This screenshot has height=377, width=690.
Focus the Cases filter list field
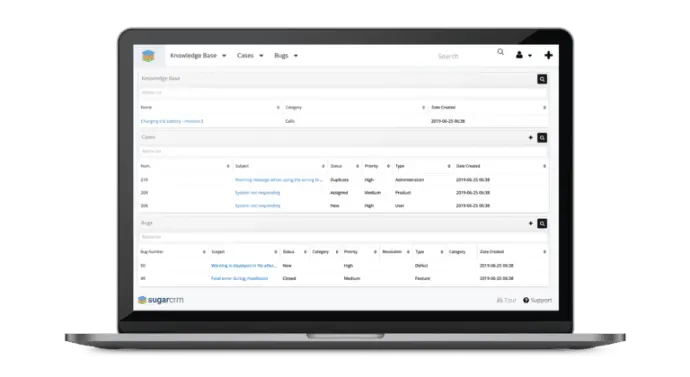343,151
